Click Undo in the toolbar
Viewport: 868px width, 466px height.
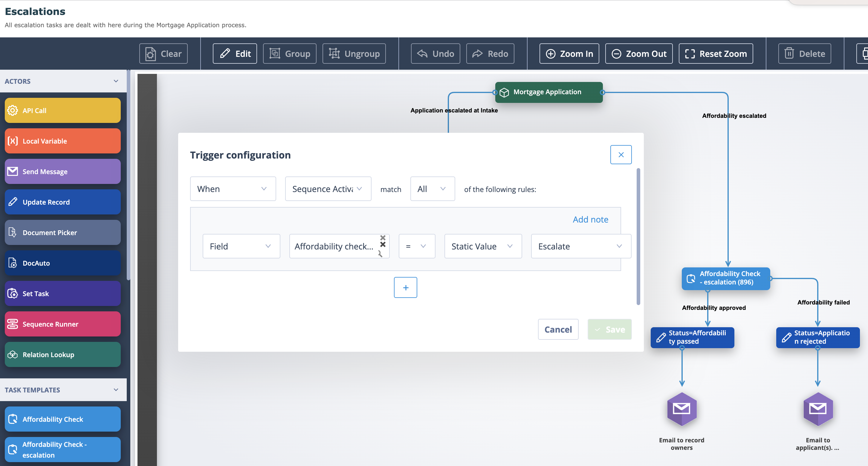coord(436,54)
